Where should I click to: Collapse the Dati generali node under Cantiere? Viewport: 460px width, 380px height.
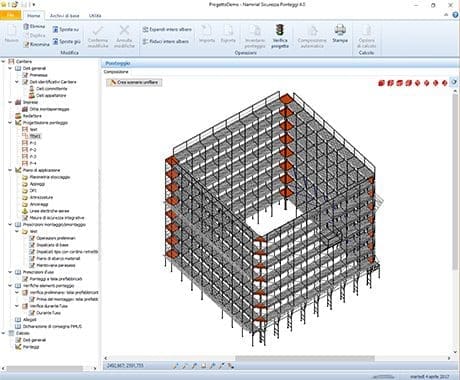(x=10, y=68)
